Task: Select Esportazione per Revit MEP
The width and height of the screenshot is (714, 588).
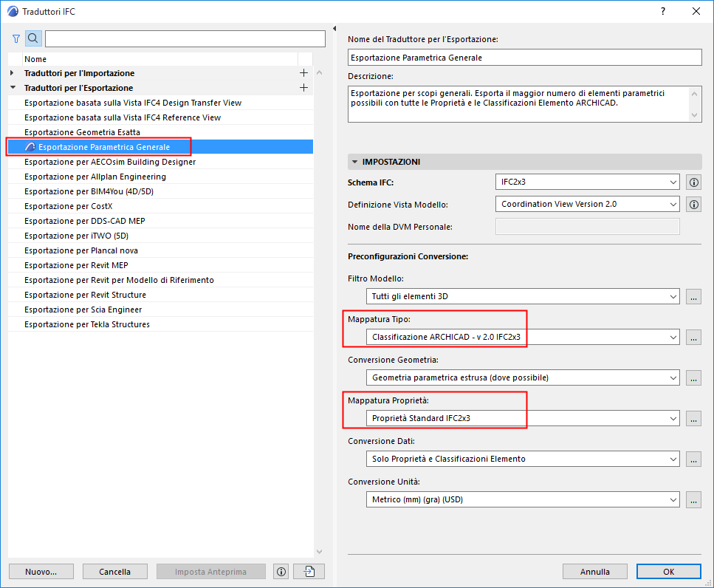Action: [160, 265]
